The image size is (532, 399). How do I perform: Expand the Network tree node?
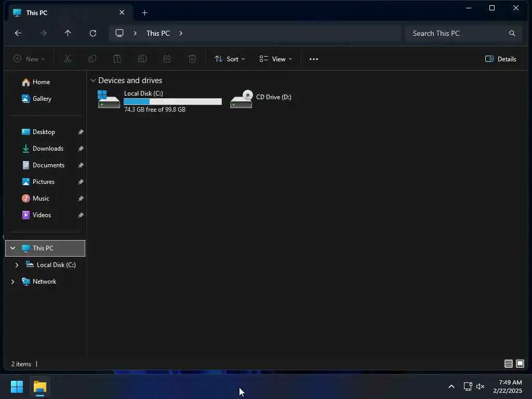point(12,282)
